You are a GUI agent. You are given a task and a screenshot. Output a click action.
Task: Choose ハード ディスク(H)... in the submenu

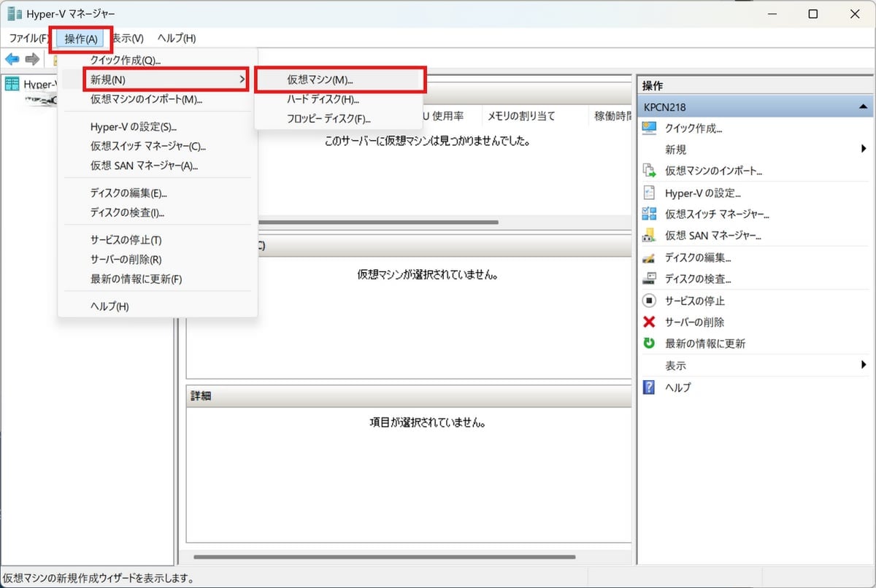click(x=323, y=99)
